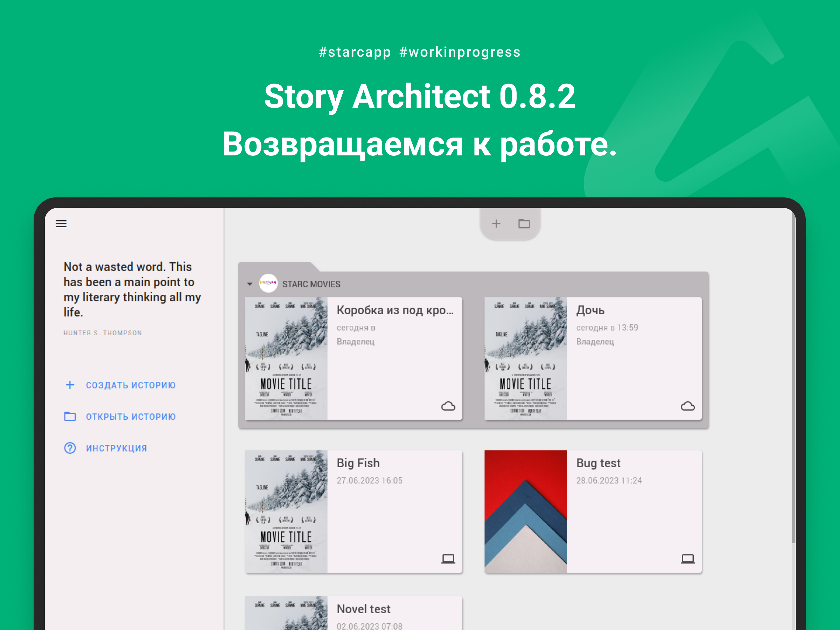
Task: Select the Novel test story title
Action: (363, 609)
